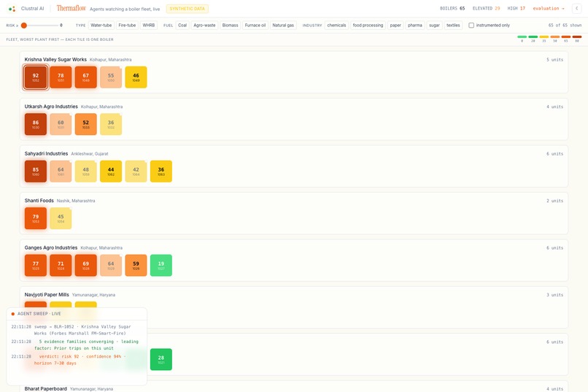Filter industry by sugar
The height and width of the screenshot is (392, 588).
point(434,25)
